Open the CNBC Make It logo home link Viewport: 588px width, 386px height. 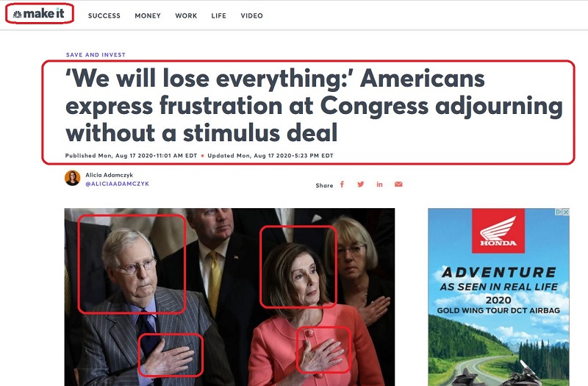[x=39, y=14]
